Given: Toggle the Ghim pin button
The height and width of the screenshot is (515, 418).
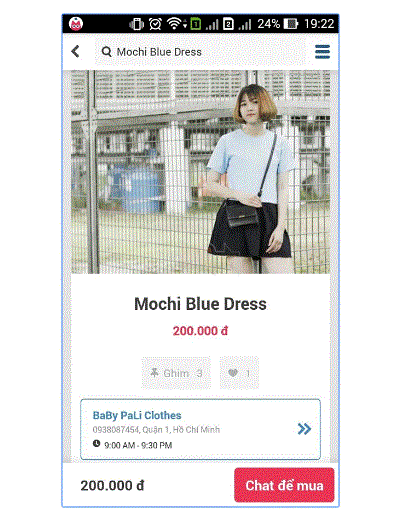Looking at the screenshot, I should tap(176, 373).
